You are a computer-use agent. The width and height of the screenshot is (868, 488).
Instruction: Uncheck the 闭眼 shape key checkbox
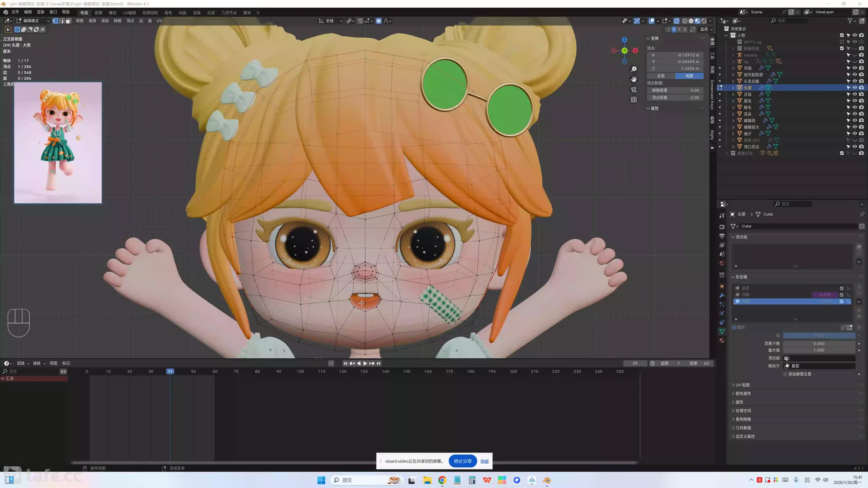click(841, 295)
